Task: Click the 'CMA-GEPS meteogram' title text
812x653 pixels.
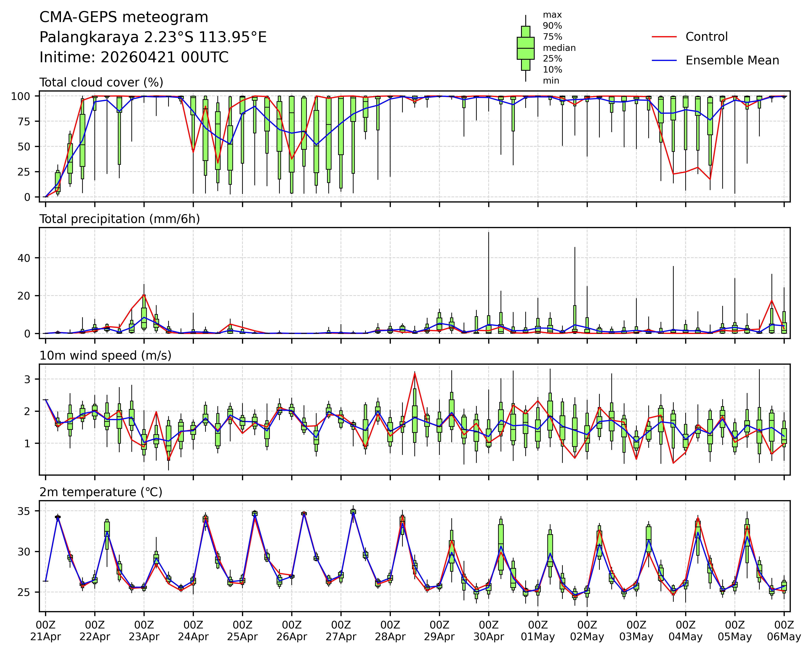Action: [x=124, y=17]
